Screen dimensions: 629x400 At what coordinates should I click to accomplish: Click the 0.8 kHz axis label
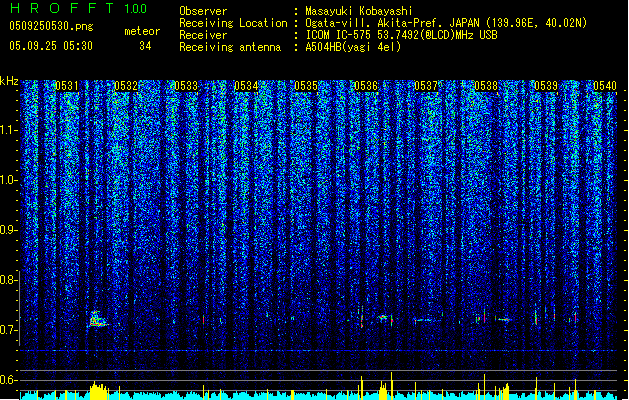click(8, 280)
